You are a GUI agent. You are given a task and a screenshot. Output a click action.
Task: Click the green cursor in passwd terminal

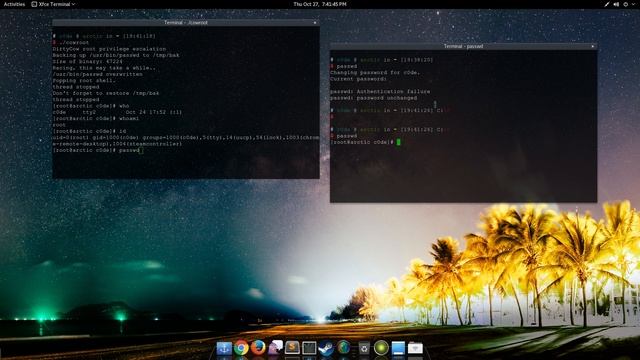[398, 142]
